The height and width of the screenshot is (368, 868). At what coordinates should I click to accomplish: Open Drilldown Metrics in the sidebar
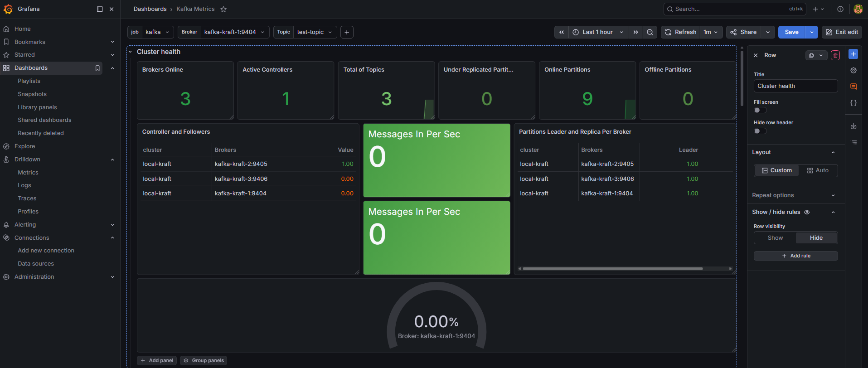28,173
